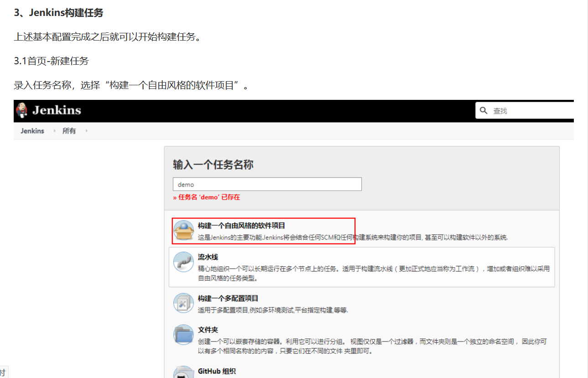Click the folder description starting 创建一个可以嵌套存储的容器

(x=372, y=346)
